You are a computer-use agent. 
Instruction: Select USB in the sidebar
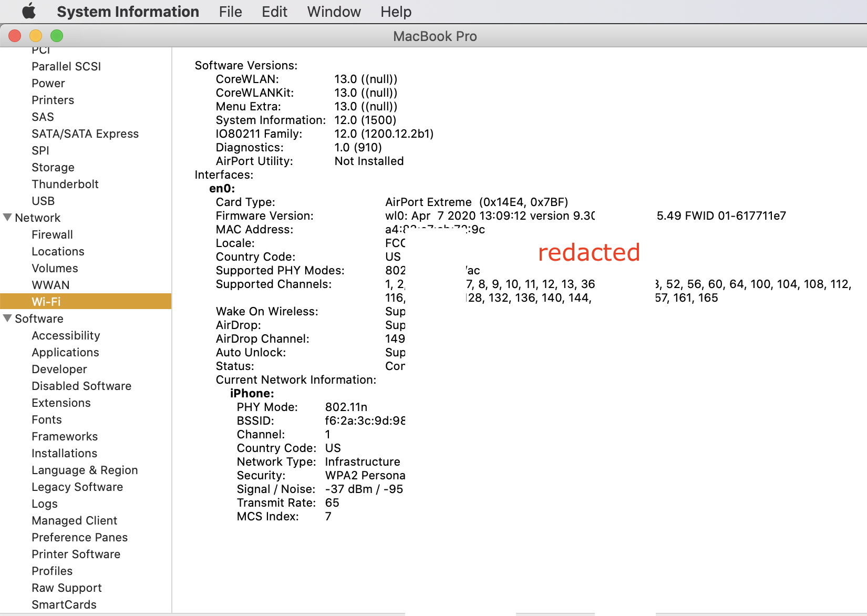tap(43, 201)
